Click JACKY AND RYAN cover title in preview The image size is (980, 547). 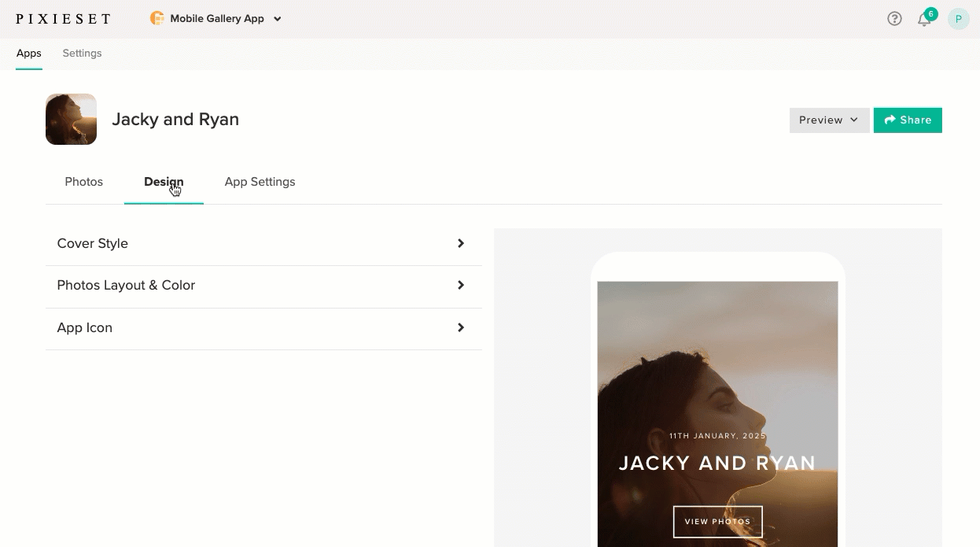coord(718,464)
